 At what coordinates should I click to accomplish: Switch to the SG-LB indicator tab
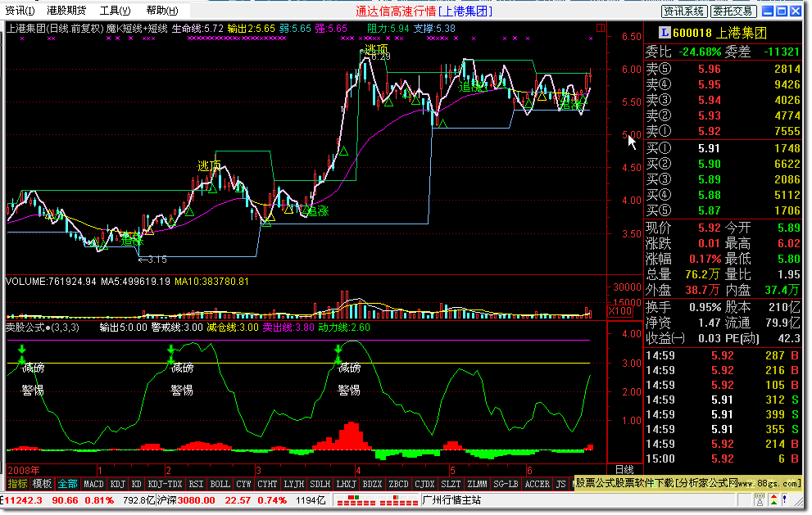pyautogui.click(x=506, y=484)
